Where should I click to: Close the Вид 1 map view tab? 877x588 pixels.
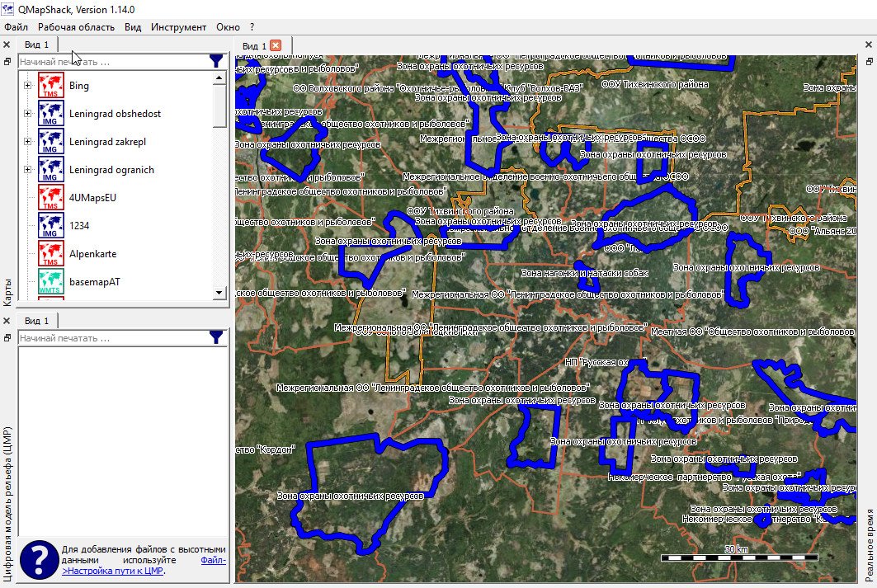tap(276, 45)
